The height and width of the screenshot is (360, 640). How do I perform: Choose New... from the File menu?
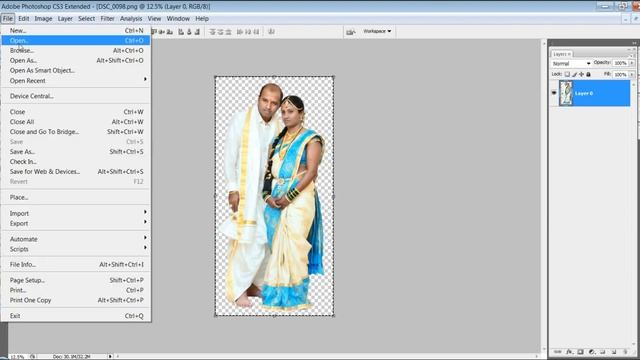pyautogui.click(x=76, y=31)
